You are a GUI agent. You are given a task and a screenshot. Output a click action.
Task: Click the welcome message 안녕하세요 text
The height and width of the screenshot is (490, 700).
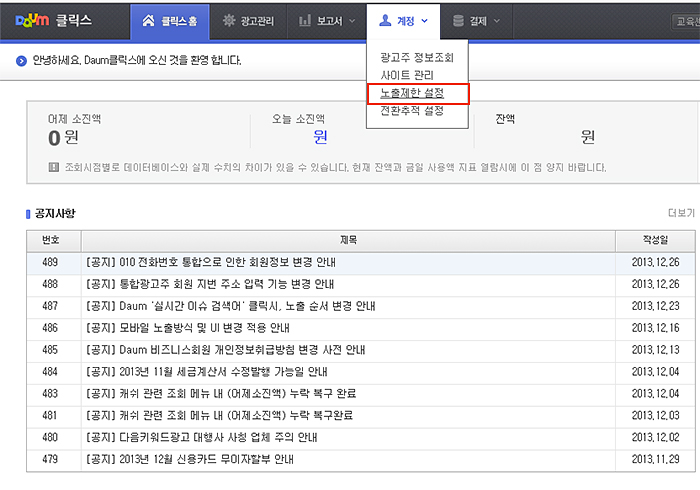[137, 60]
